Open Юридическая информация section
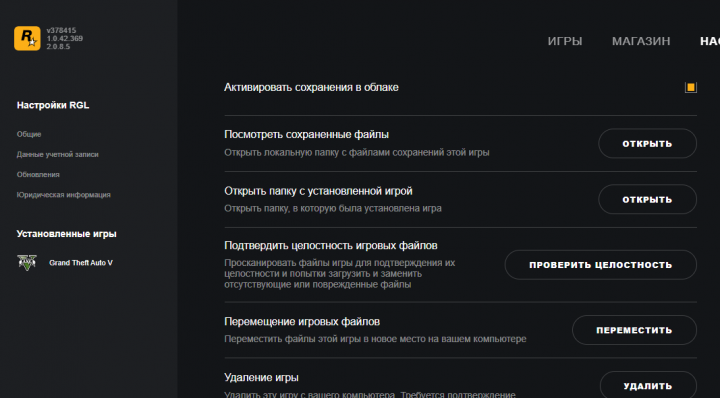The height and width of the screenshot is (398, 720). coord(63,195)
